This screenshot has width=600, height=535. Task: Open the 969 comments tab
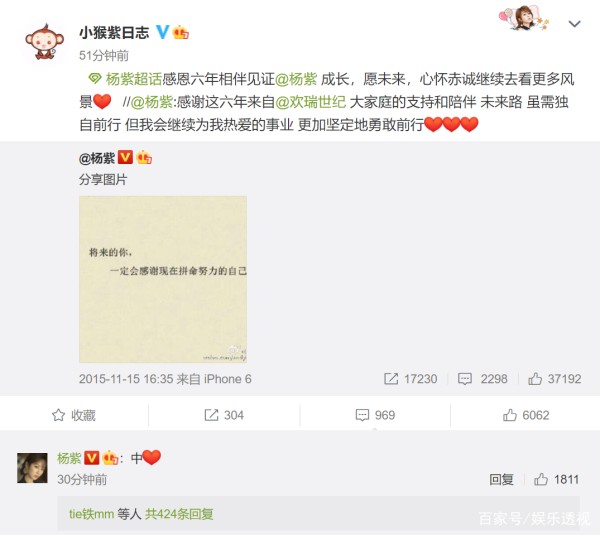point(375,415)
